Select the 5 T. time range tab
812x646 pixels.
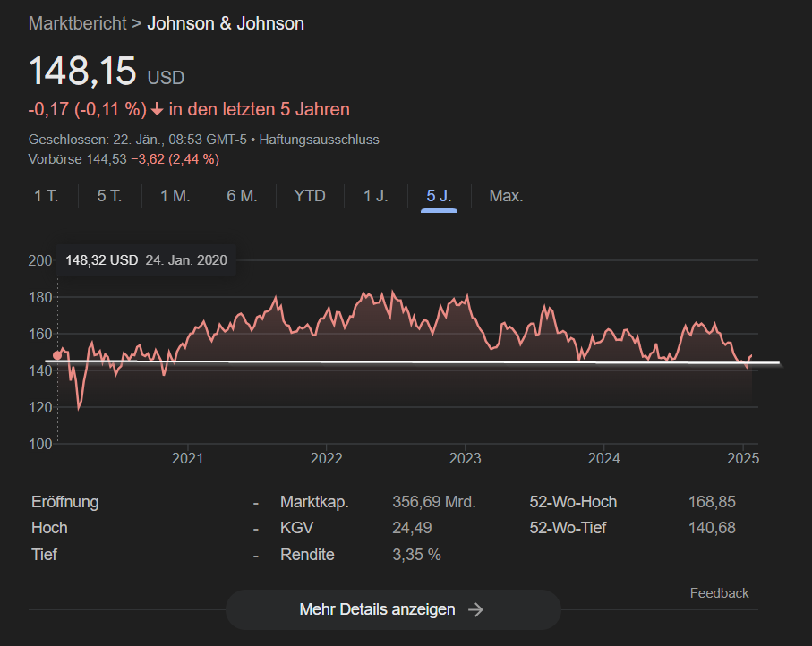(109, 196)
